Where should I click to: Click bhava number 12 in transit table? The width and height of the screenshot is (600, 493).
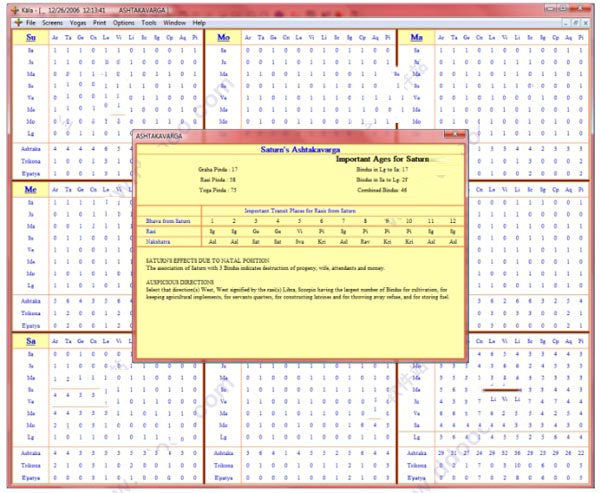click(x=453, y=221)
